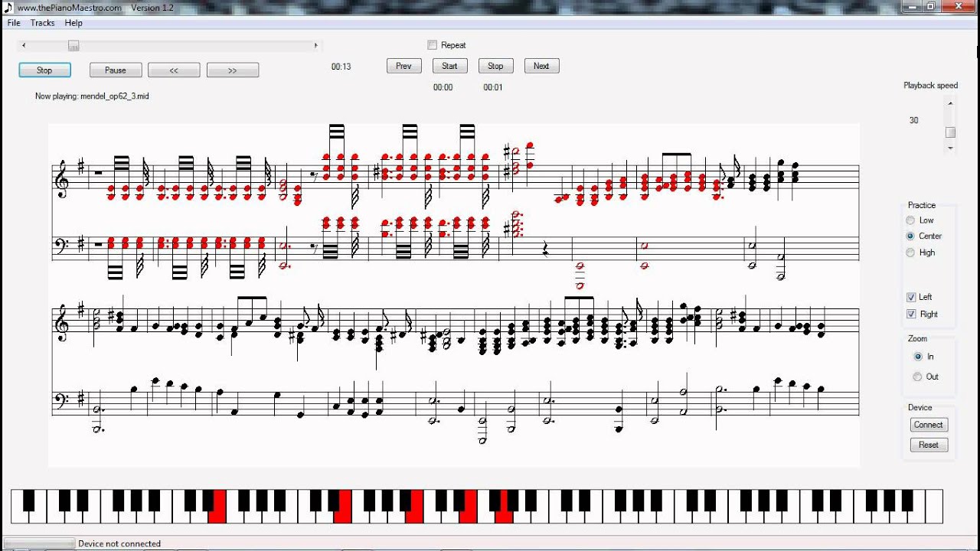Click the playback speed value 30
Image resolution: width=980 pixels, height=551 pixels.
(x=913, y=120)
